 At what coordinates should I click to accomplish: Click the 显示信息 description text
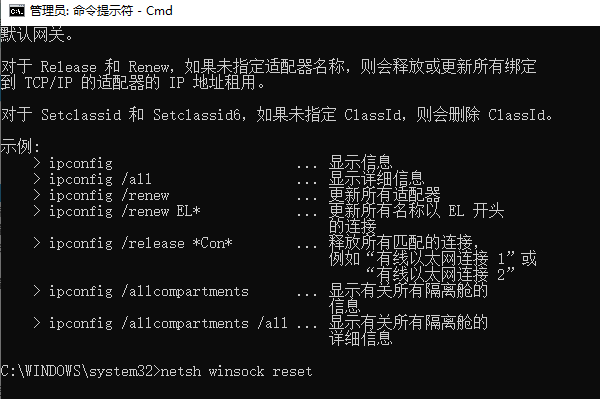(x=360, y=162)
